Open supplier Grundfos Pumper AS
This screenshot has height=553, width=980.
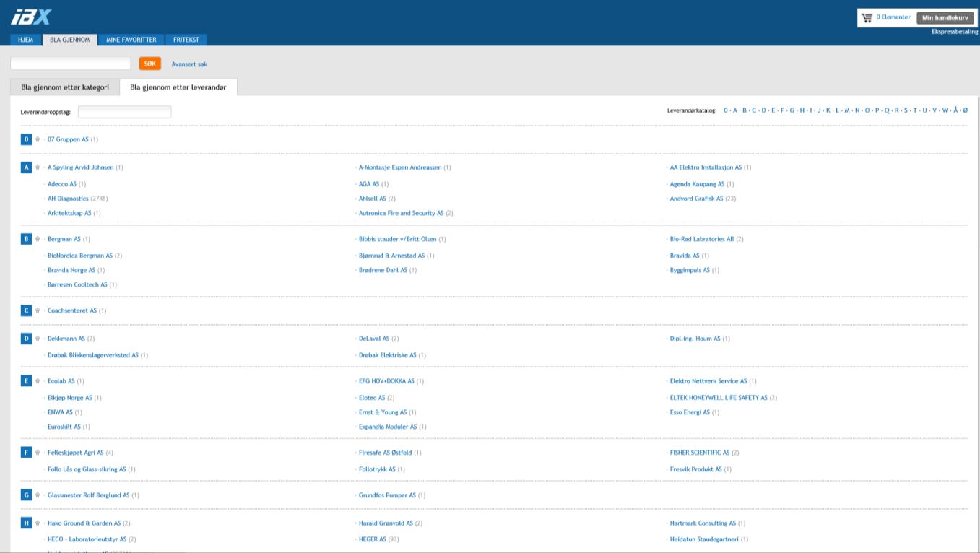coord(387,495)
